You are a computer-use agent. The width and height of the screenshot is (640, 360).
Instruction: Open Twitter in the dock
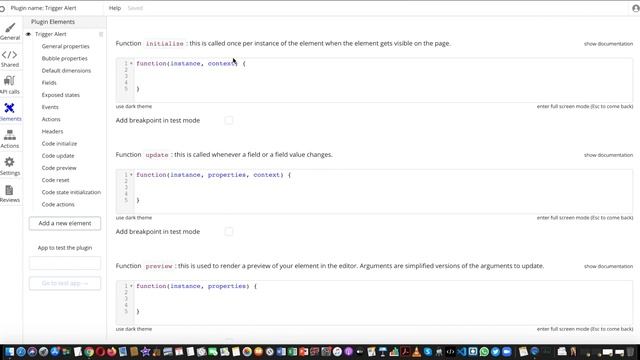(495, 352)
